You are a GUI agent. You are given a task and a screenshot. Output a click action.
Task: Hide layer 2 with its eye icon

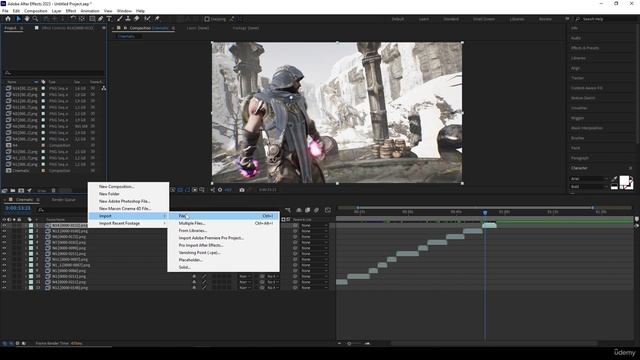(x=4, y=231)
